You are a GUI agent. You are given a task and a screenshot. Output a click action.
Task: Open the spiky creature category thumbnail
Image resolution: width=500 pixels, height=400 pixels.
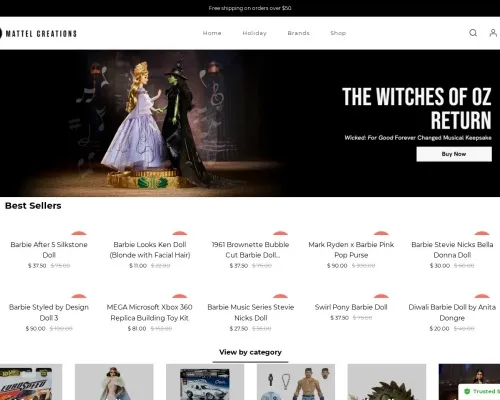[387, 382]
